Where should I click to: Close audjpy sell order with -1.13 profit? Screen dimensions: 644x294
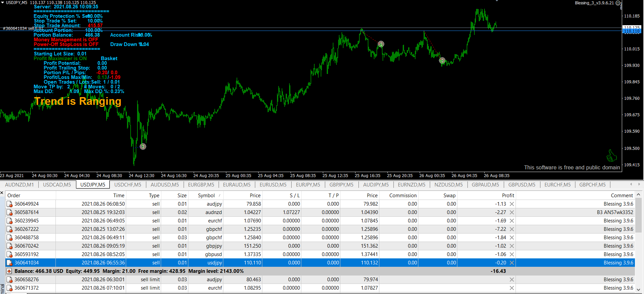pyautogui.click(x=512, y=204)
